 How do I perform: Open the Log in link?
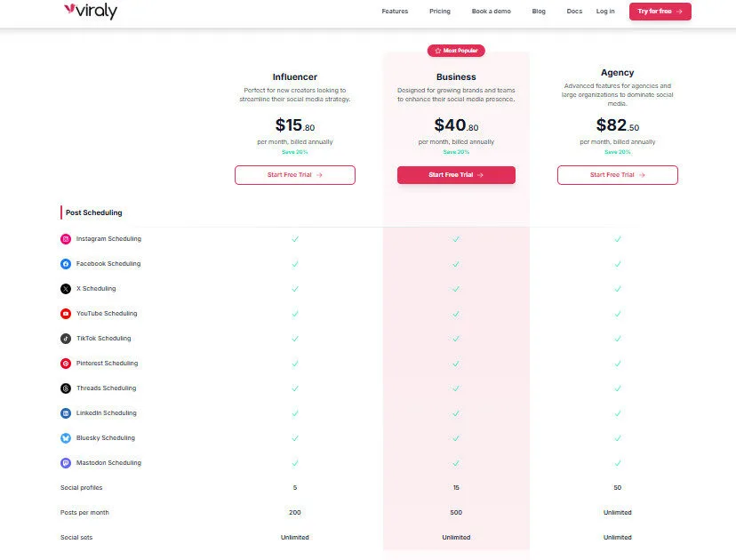click(605, 12)
